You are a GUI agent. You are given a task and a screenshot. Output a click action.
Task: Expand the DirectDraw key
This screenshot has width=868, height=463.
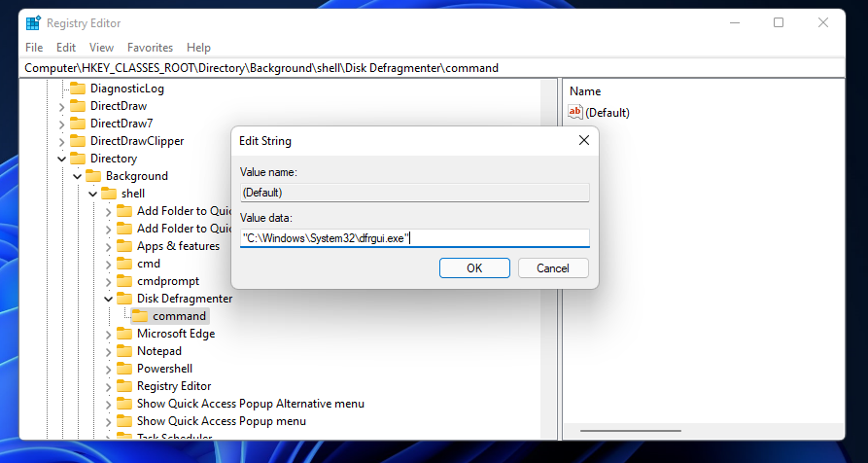point(61,106)
